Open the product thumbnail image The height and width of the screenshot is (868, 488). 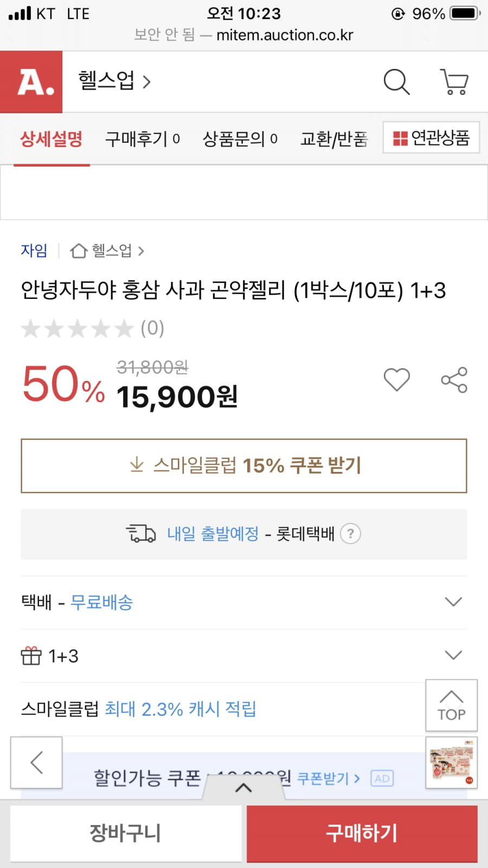(452, 762)
